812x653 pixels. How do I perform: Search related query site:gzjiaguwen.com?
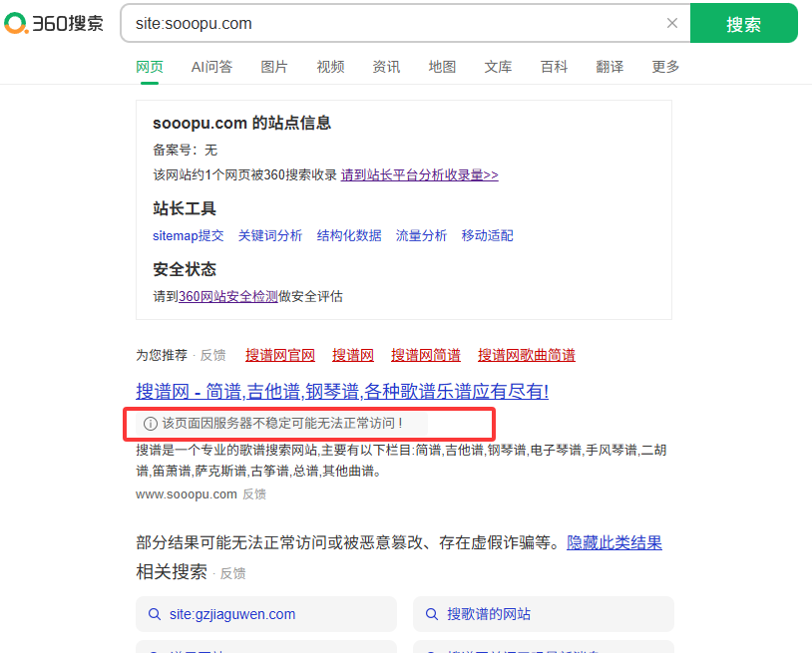pos(266,614)
